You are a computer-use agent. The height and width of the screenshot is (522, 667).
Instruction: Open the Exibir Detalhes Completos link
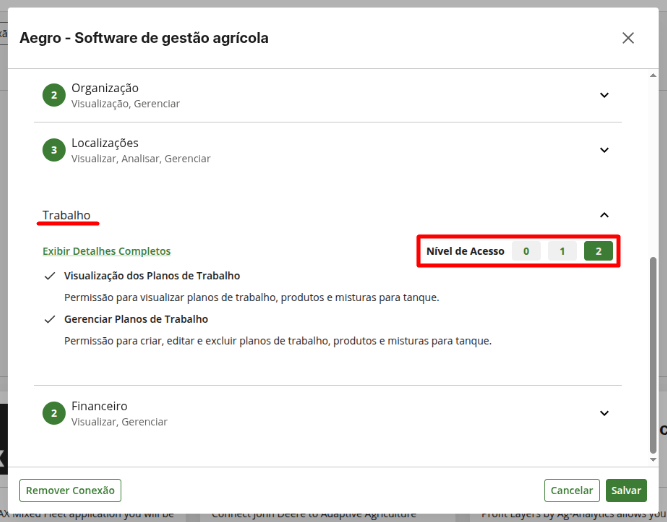click(x=106, y=251)
